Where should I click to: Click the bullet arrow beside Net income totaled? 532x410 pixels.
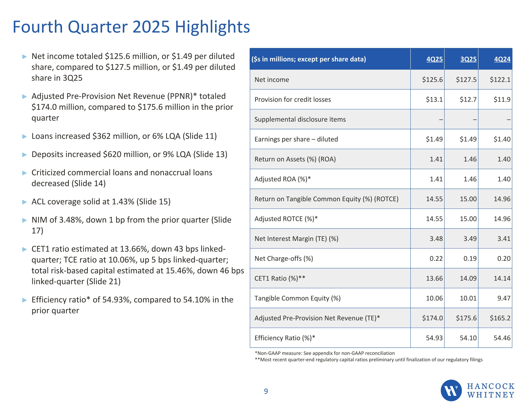coord(24,57)
